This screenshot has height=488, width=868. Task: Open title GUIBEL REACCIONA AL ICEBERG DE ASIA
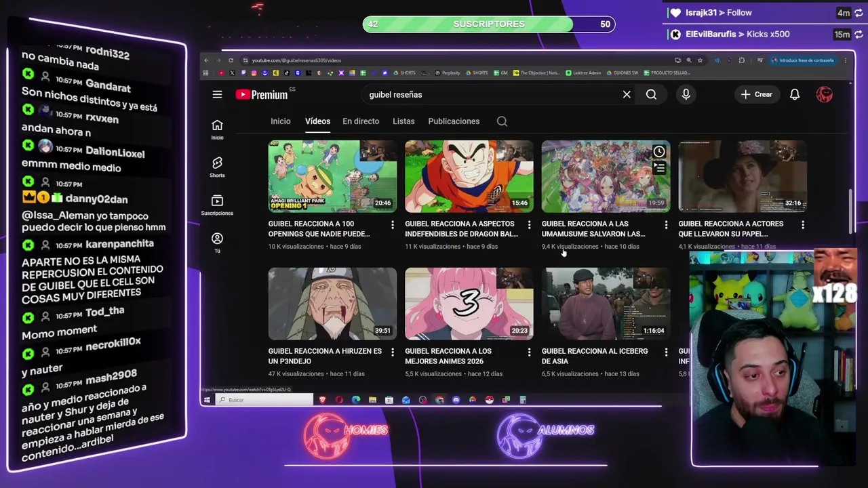click(595, 356)
